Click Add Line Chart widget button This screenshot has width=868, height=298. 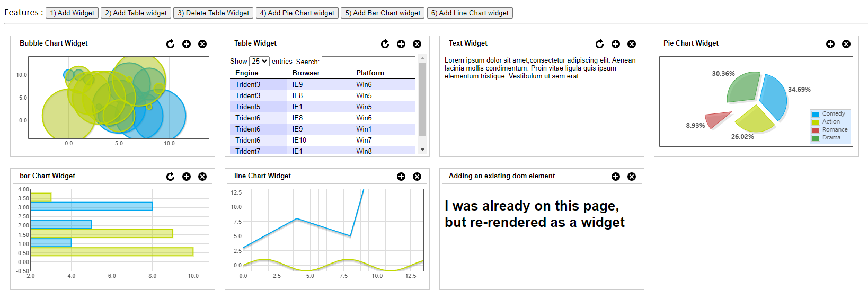470,13
